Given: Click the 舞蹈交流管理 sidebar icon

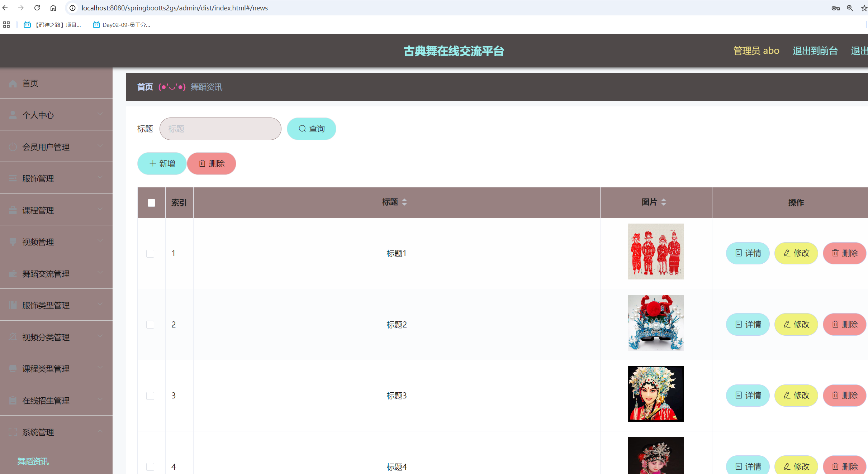Looking at the screenshot, I should tap(13, 274).
